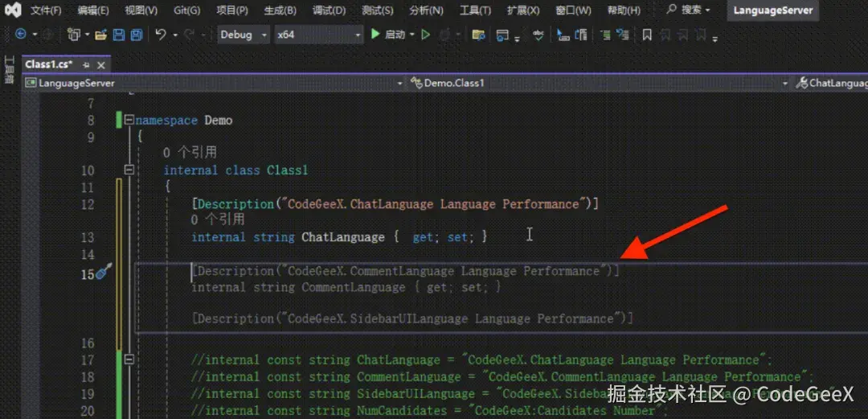The height and width of the screenshot is (419, 868).
Task: Click the Save All double-disk icon
Action: 136,35
